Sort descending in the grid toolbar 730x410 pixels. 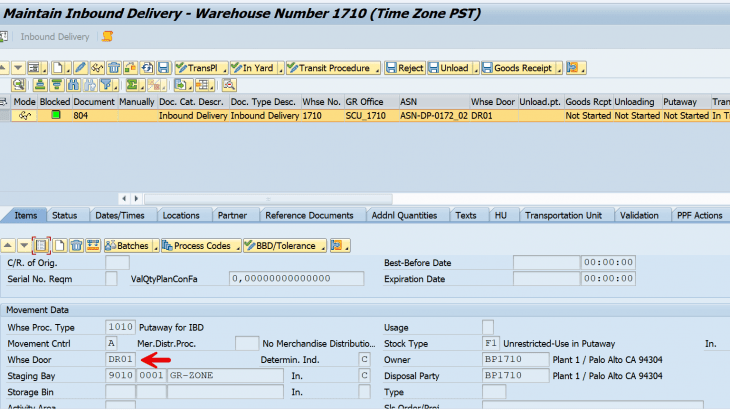pyautogui.click(x=57, y=85)
